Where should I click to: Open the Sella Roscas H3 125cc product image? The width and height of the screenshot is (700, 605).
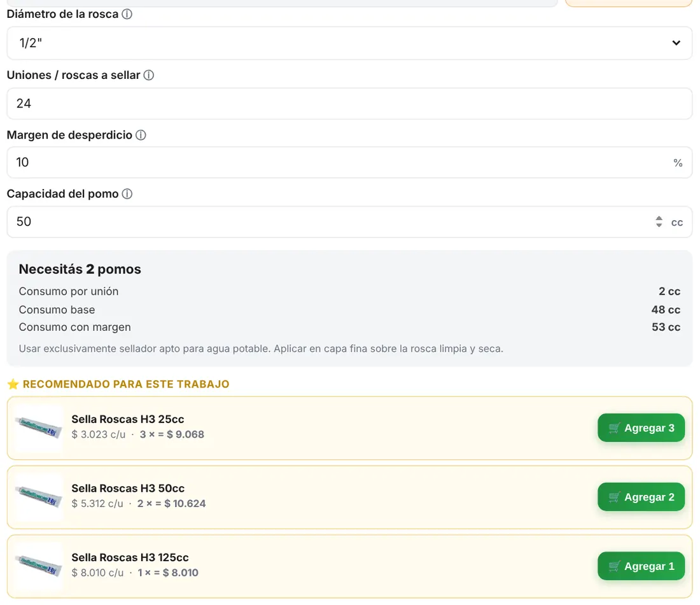pyautogui.click(x=39, y=566)
